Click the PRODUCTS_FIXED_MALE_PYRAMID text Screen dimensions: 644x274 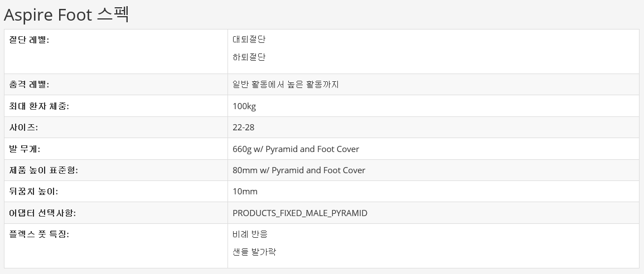pos(300,213)
